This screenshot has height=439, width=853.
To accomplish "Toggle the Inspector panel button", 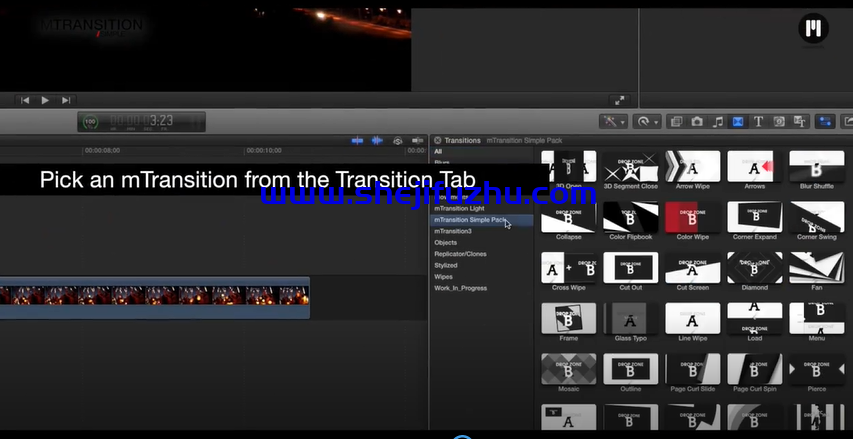I will coord(825,122).
